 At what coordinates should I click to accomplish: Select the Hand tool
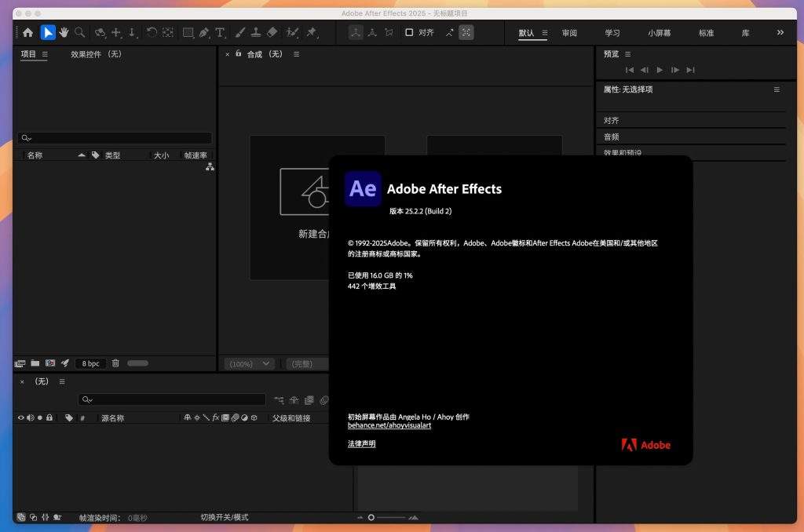click(64, 32)
